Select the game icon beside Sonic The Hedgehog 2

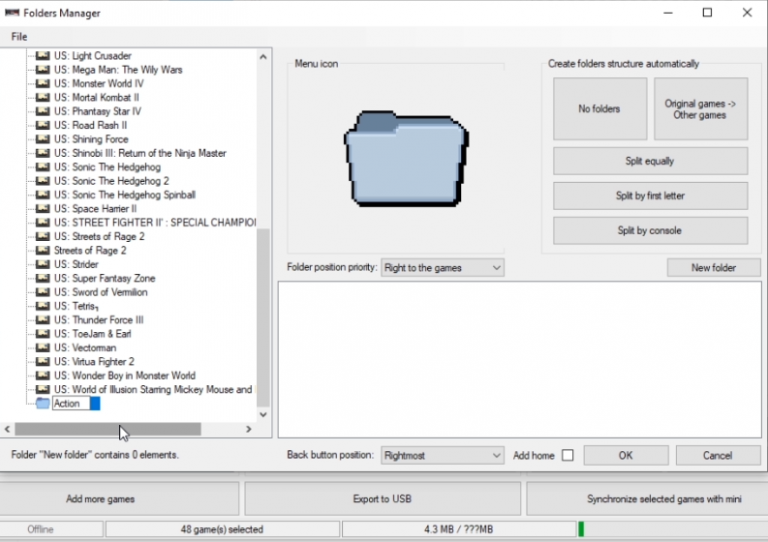43,181
